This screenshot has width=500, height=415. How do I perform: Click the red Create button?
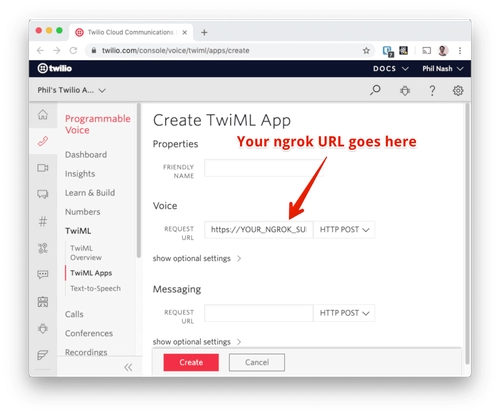[x=191, y=362]
